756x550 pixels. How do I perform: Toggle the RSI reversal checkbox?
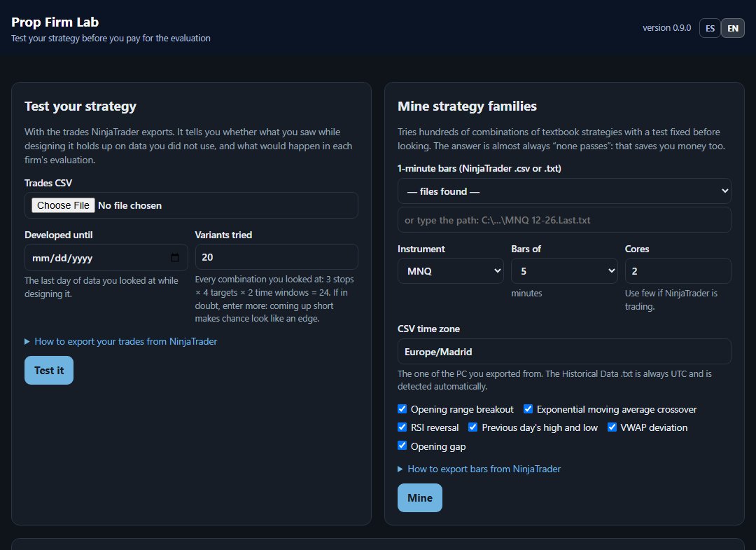[x=402, y=427]
